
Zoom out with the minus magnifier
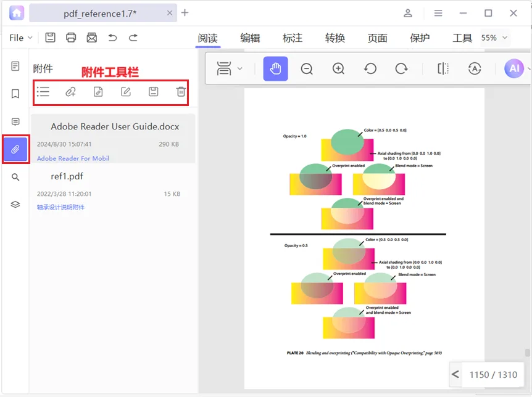[x=307, y=69]
